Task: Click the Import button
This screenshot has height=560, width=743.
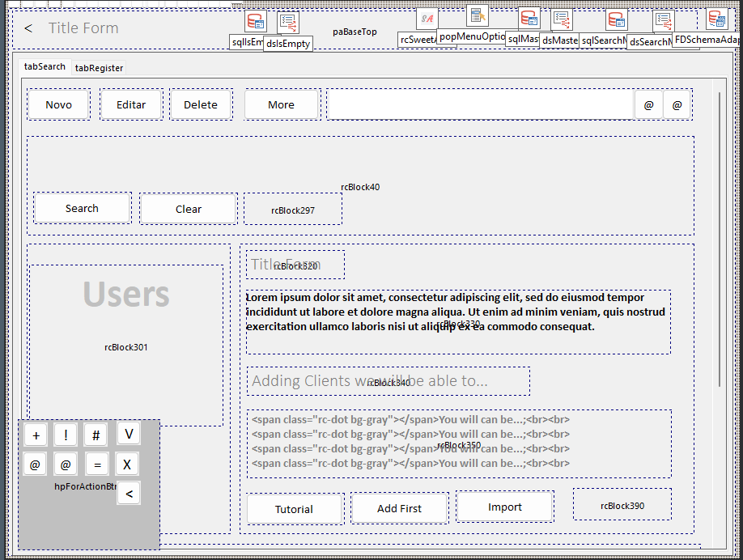Action: 504,507
